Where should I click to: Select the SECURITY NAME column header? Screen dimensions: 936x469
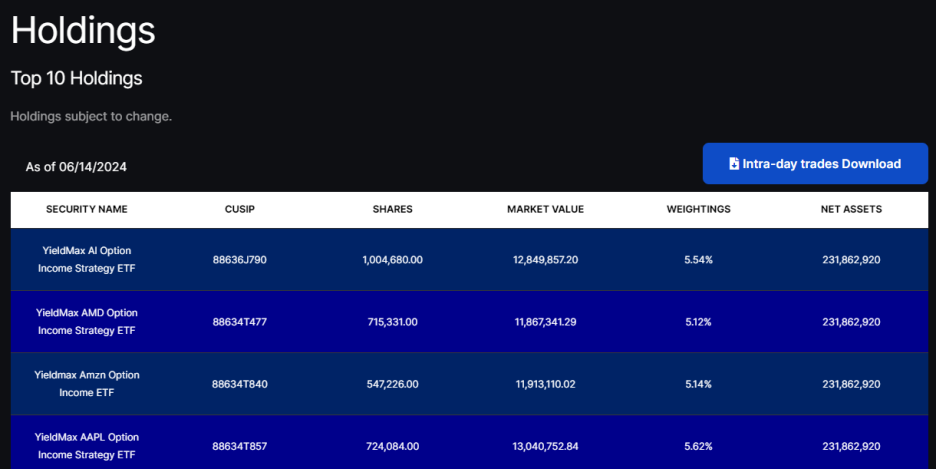pyautogui.click(x=87, y=209)
